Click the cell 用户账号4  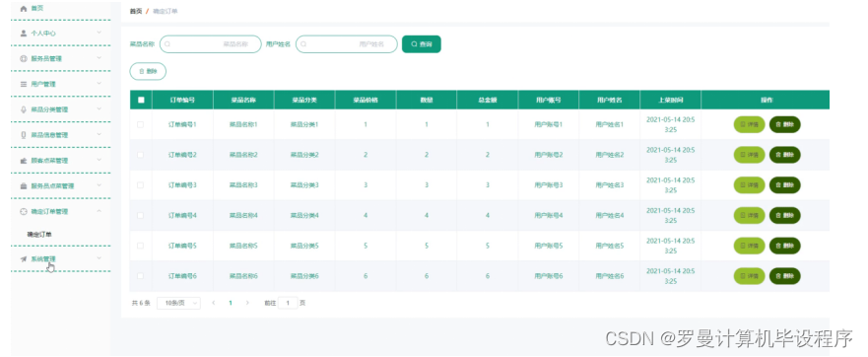(x=549, y=215)
